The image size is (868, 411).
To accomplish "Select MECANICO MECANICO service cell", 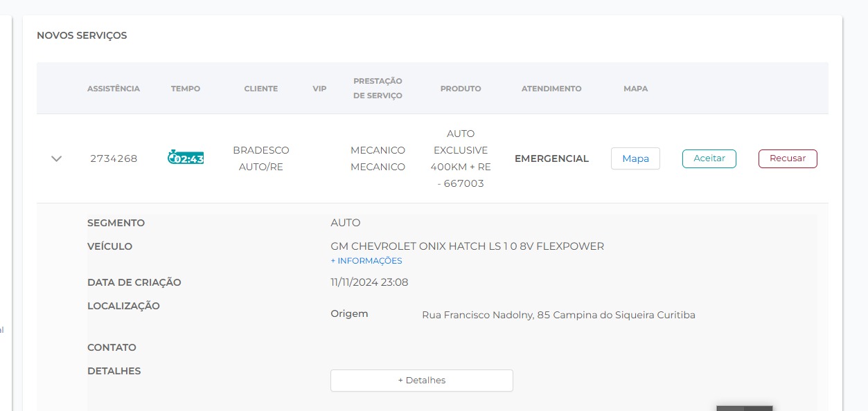I will click(378, 158).
